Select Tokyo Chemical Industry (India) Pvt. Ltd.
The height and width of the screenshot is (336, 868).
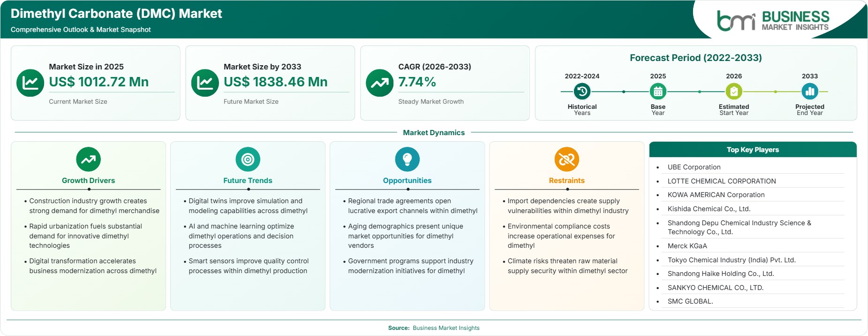732,260
